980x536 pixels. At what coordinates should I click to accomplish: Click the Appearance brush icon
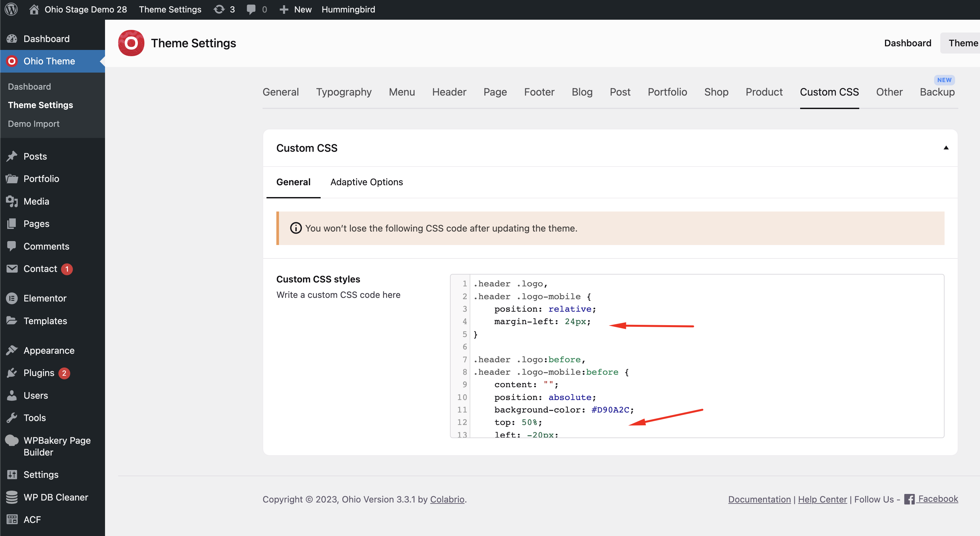12,350
